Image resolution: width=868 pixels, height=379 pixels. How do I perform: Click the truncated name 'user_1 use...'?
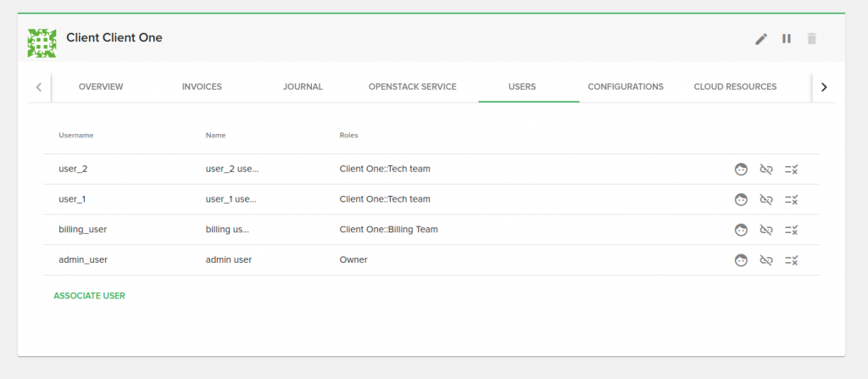(231, 199)
